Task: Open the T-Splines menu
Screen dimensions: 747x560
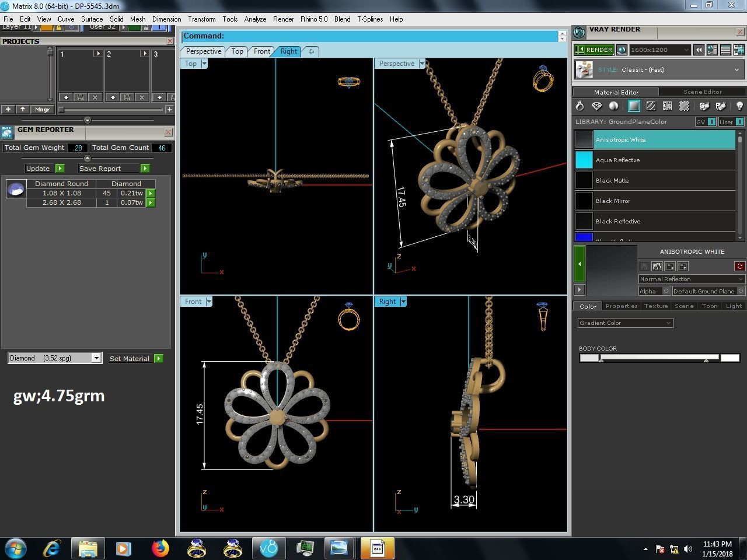Action: (370, 19)
